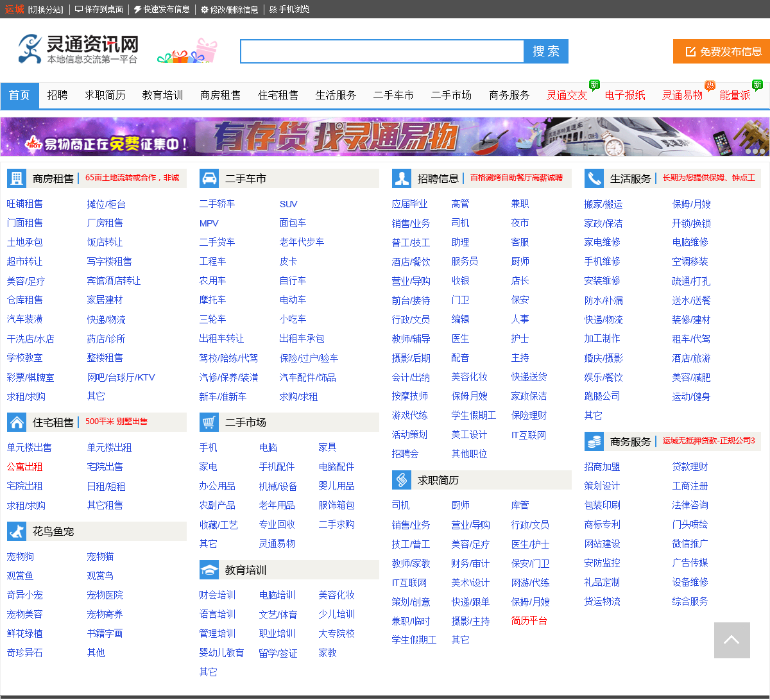Click the 教育培训 graduation cap icon
Image resolution: width=770 pixels, height=700 pixels.
pyautogui.click(x=209, y=570)
